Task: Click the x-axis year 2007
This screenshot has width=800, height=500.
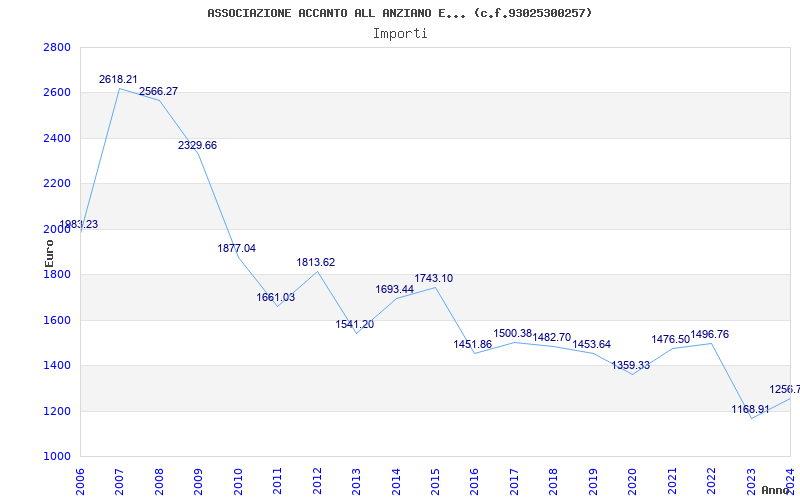Action: click(120, 482)
